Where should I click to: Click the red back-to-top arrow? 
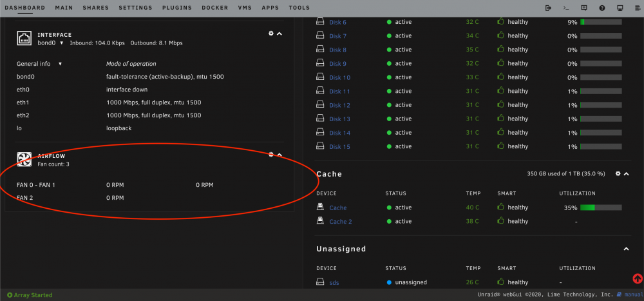[x=638, y=278]
